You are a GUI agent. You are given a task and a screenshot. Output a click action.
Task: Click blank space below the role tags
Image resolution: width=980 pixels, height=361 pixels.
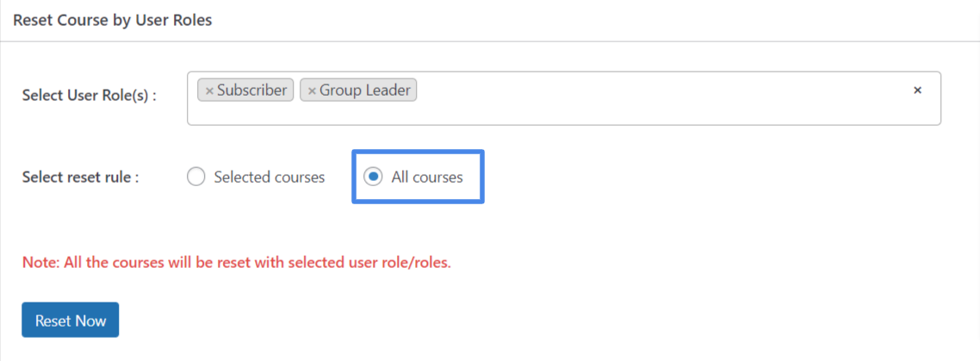562,114
